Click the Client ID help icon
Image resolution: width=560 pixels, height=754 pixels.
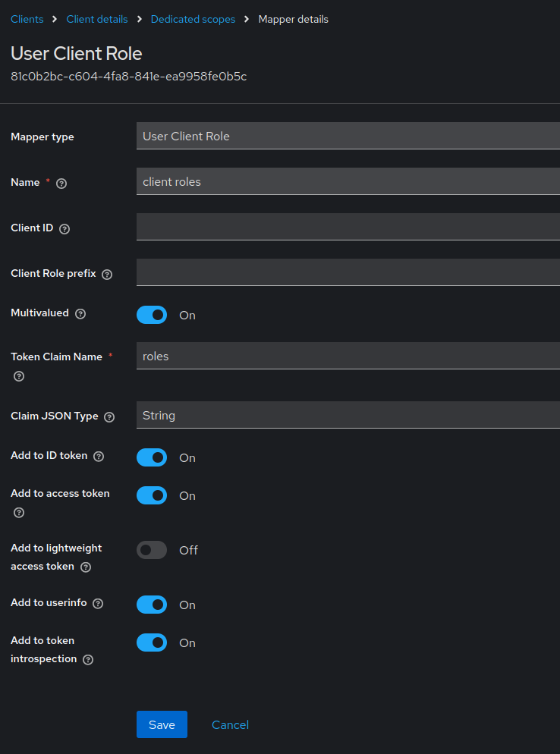pyautogui.click(x=64, y=228)
